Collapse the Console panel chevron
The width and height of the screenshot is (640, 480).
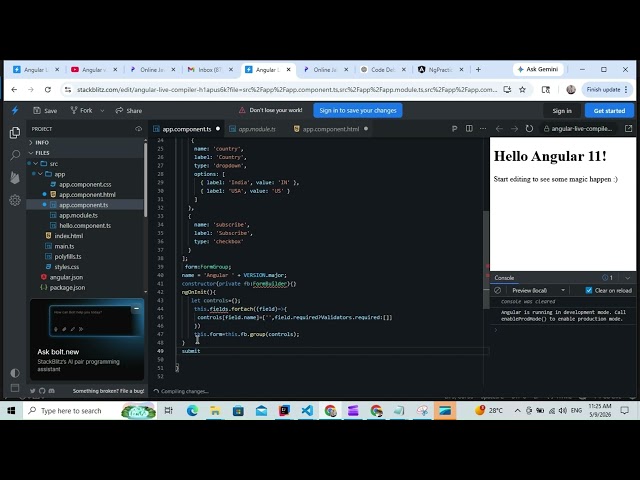tap(628, 278)
